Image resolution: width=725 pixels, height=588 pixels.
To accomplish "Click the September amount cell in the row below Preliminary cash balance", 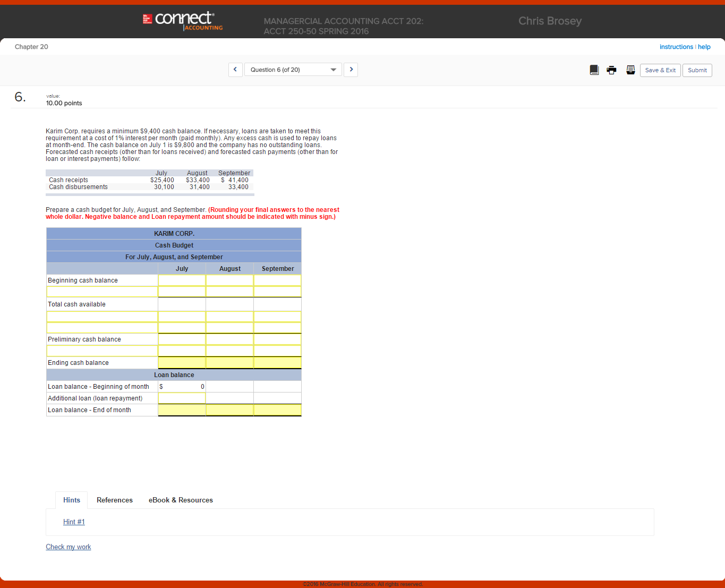I will tap(277, 351).
